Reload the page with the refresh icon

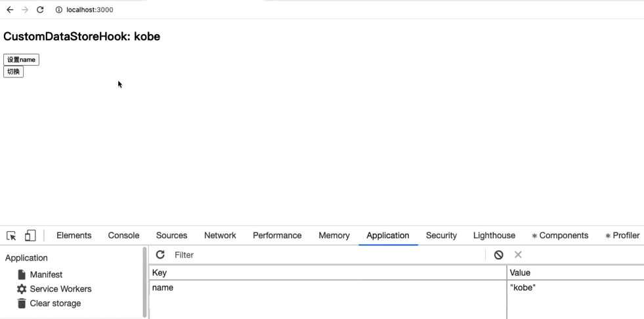click(40, 10)
